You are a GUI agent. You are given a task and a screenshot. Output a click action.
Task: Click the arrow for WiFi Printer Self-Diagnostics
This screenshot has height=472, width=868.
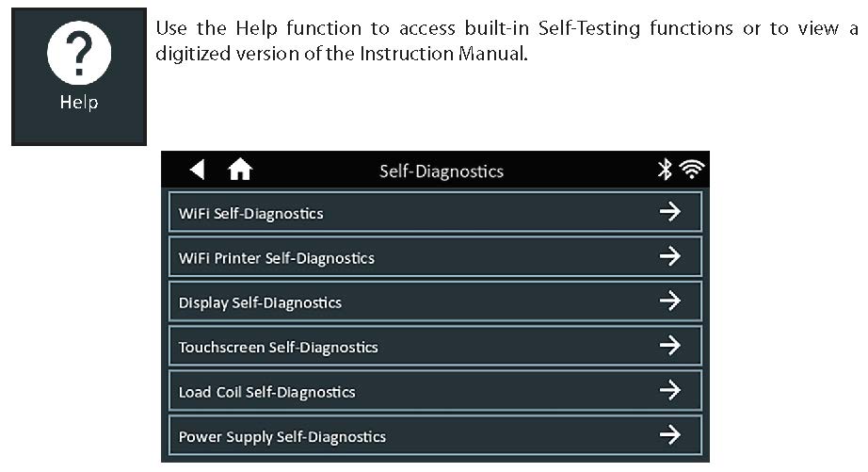click(x=669, y=256)
